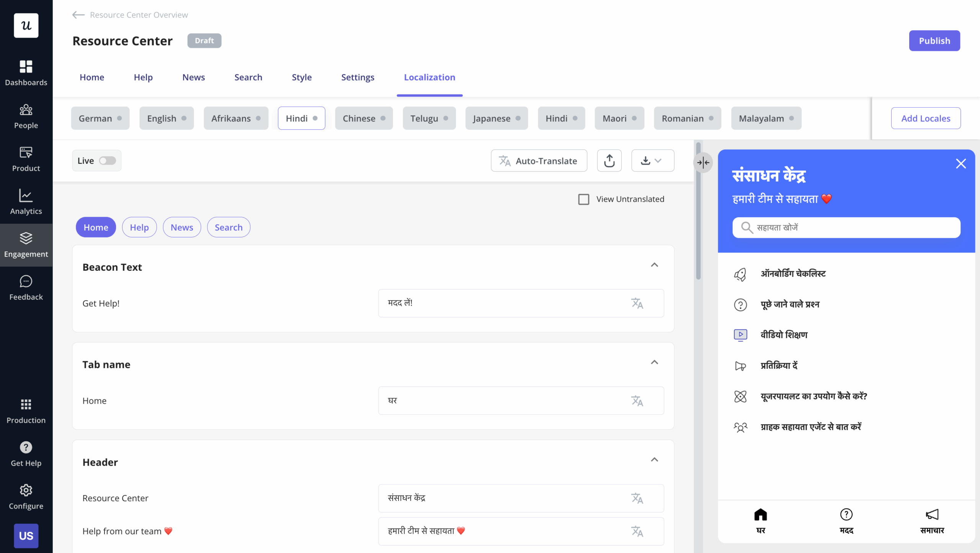Click the सहायता खोजें search field in preview
The height and width of the screenshot is (553, 980).
(846, 227)
